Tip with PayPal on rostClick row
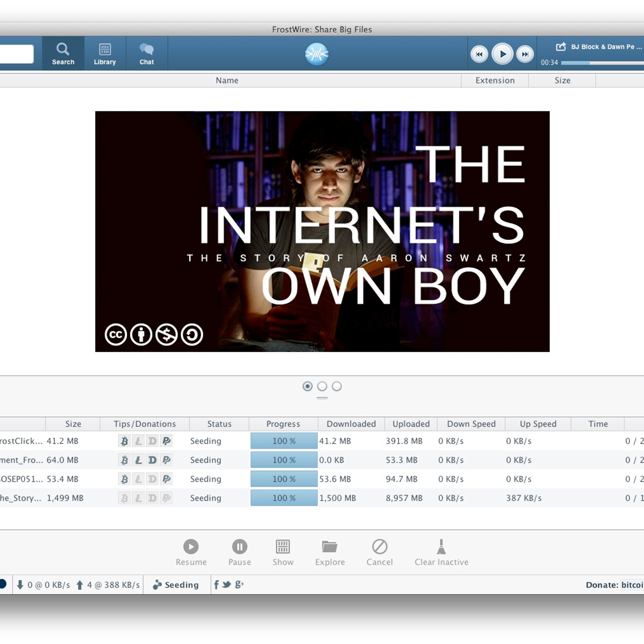This screenshot has height=644, width=644. [x=166, y=441]
